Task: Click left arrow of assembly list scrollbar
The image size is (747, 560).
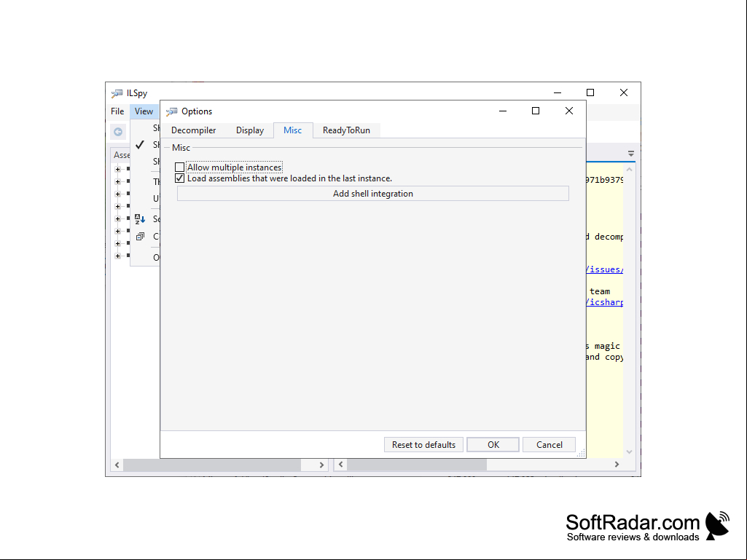Action: [x=117, y=465]
